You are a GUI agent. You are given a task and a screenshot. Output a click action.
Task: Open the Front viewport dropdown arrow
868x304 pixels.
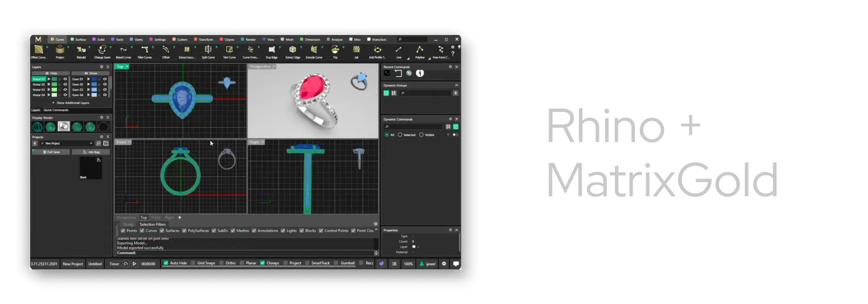pos(129,142)
